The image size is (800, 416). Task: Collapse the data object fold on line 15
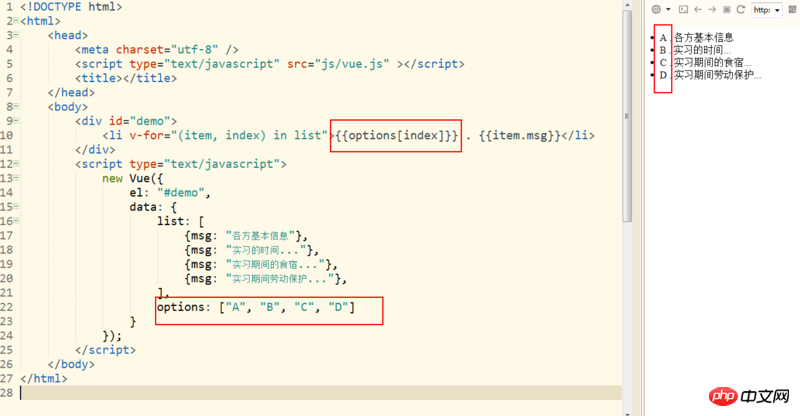[16, 206]
